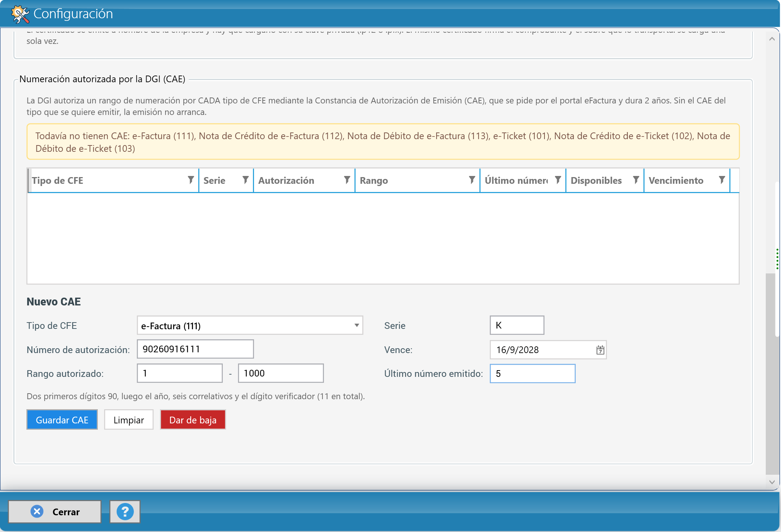Sort by Autorización column header

[x=286, y=180]
